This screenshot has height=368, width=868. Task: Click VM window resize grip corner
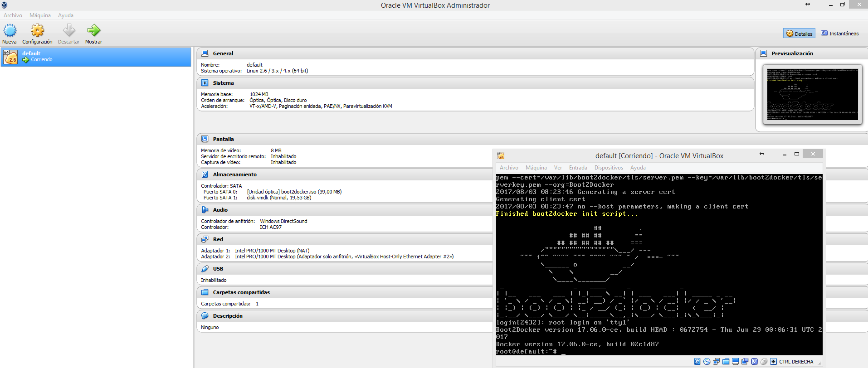[819, 363]
